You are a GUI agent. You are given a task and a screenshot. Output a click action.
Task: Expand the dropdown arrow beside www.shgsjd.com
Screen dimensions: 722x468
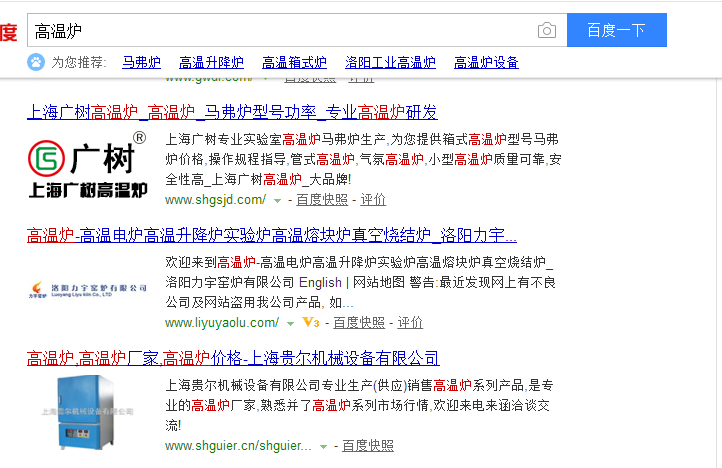(277, 200)
